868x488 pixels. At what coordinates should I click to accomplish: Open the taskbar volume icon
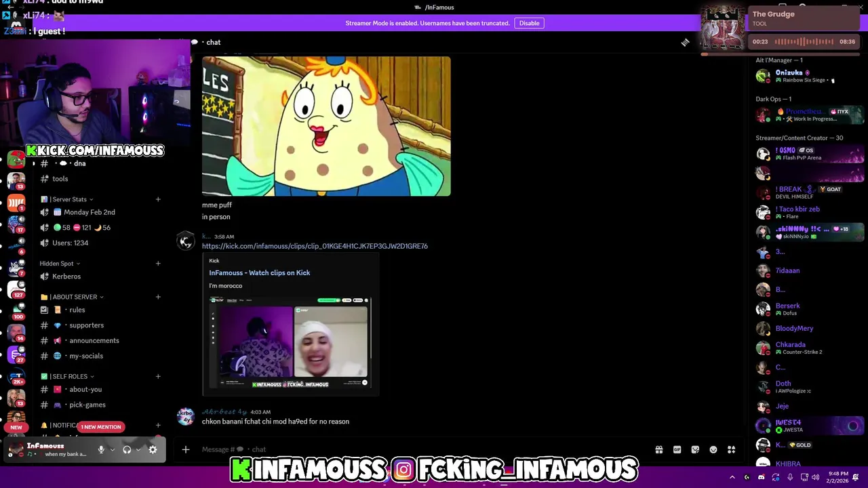815,477
